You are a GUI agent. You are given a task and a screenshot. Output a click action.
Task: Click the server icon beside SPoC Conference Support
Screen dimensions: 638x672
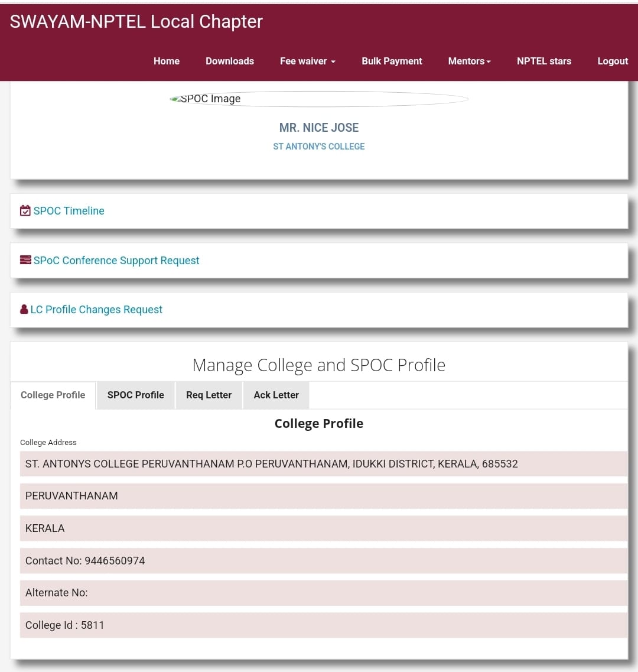(25, 260)
